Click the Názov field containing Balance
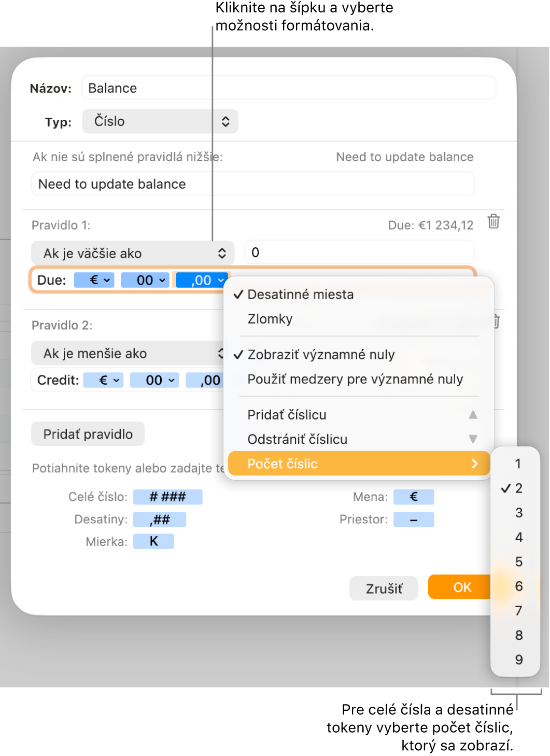 pyautogui.click(x=289, y=88)
